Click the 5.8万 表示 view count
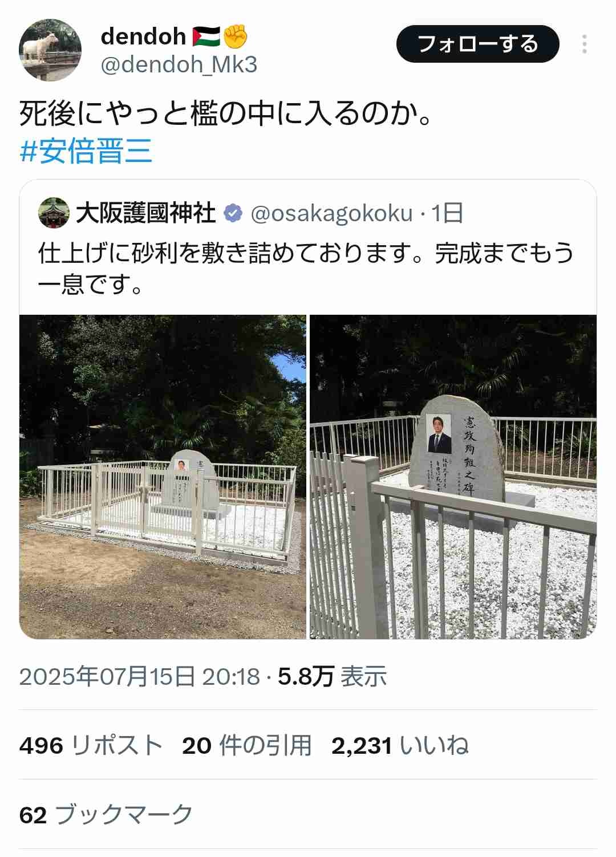The width and height of the screenshot is (616, 857). [x=333, y=676]
